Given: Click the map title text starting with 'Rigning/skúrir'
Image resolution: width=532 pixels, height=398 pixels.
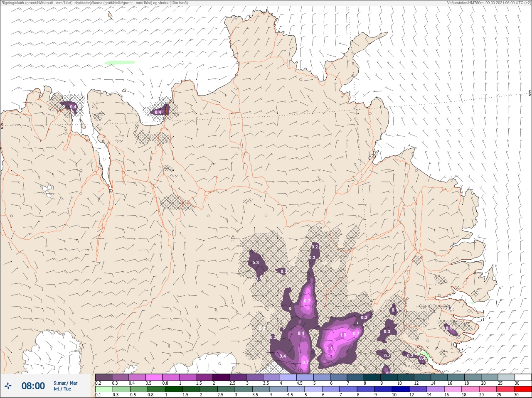Looking at the screenshot, I should (94, 3).
